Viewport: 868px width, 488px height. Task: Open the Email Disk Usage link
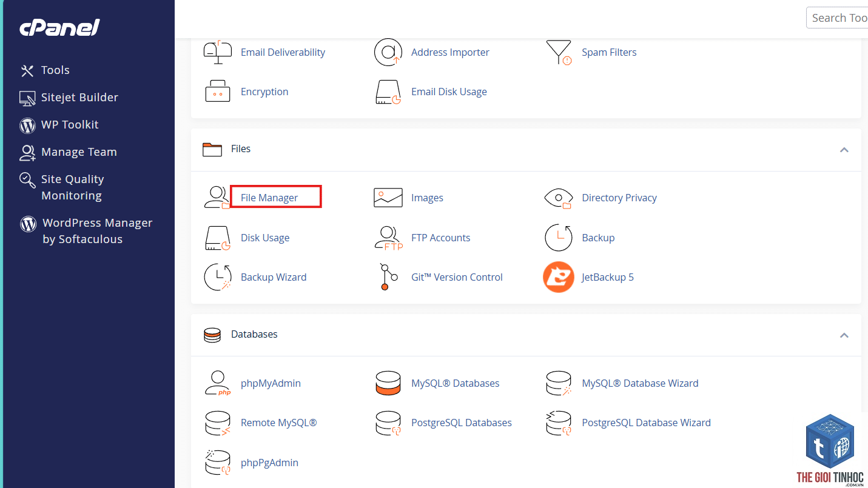pyautogui.click(x=449, y=92)
